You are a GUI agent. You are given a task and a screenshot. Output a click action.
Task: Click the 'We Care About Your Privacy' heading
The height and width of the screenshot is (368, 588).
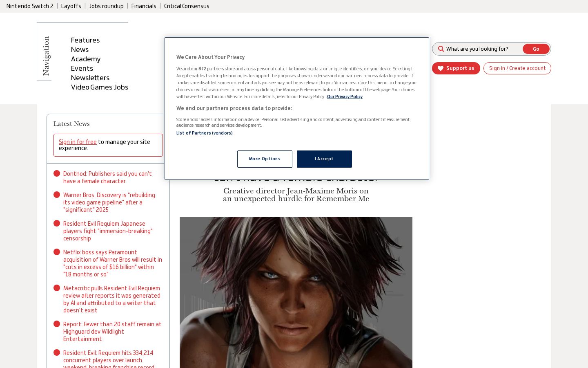(x=211, y=57)
